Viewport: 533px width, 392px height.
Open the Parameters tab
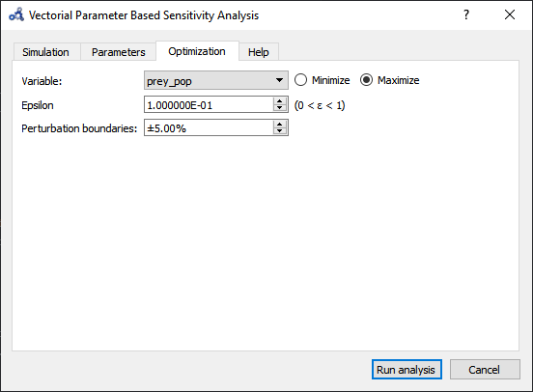119,52
